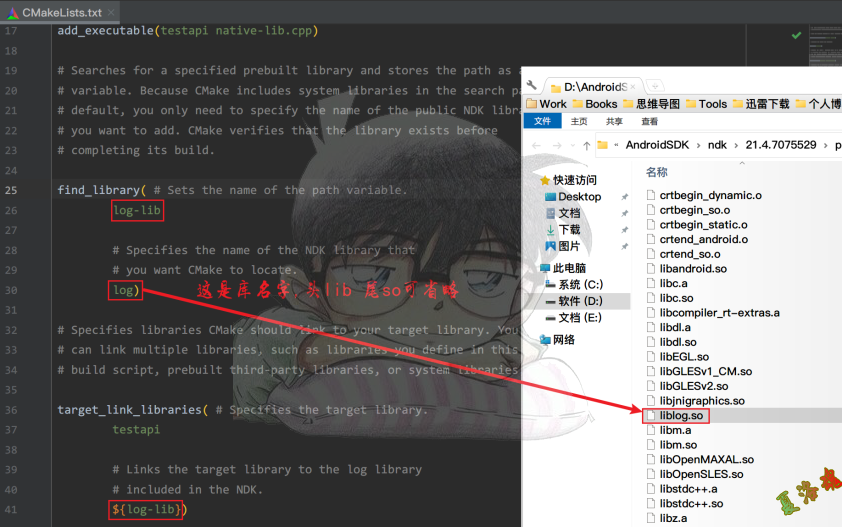The width and height of the screenshot is (842, 527).
Task: Select 此电脑 in navigation pane
Action: point(563,268)
